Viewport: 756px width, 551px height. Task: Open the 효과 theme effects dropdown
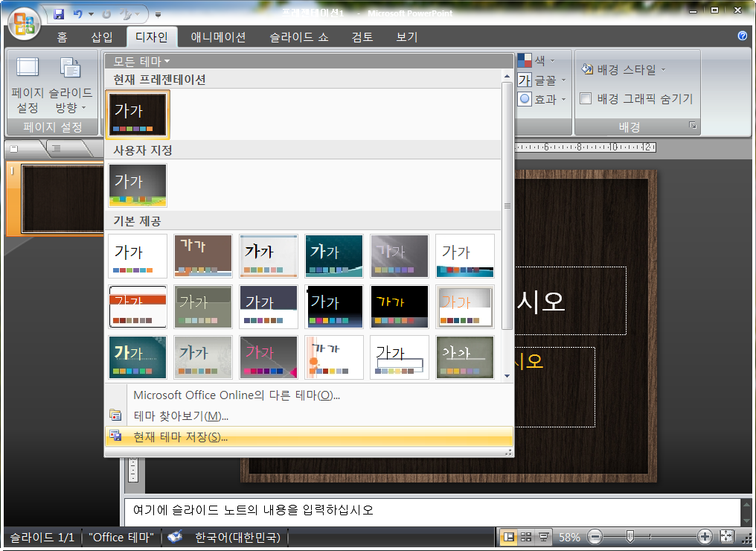click(542, 99)
